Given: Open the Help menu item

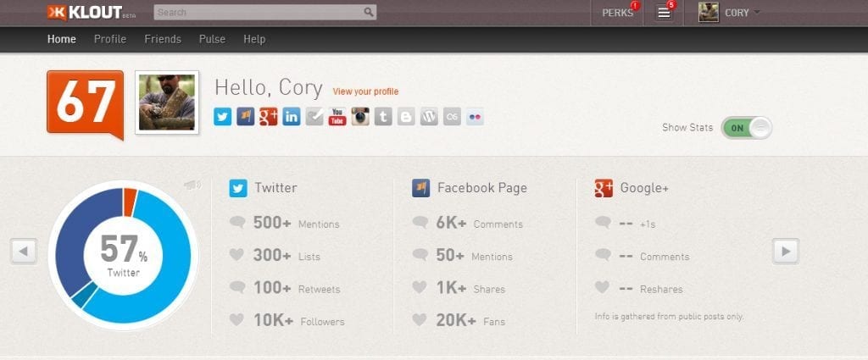Looking at the screenshot, I should click(x=254, y=39).
